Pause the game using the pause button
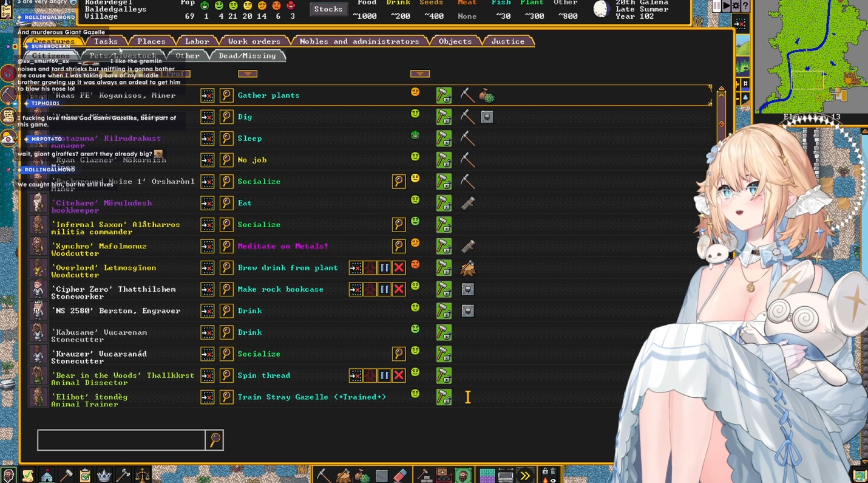The width and height of the screenshot is (868, 483). pyautogui.click(x=717, y=6)
